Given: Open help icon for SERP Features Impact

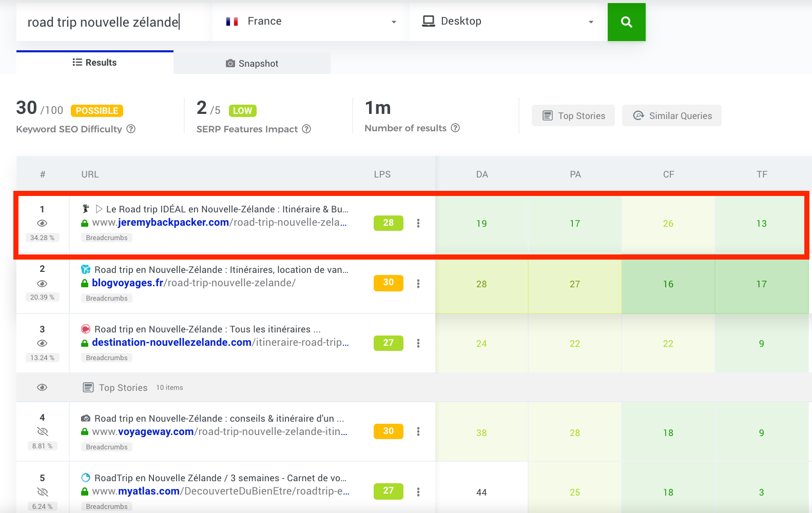Looking at the screenshot, I should pyautogui.click(x=306, y=129).
